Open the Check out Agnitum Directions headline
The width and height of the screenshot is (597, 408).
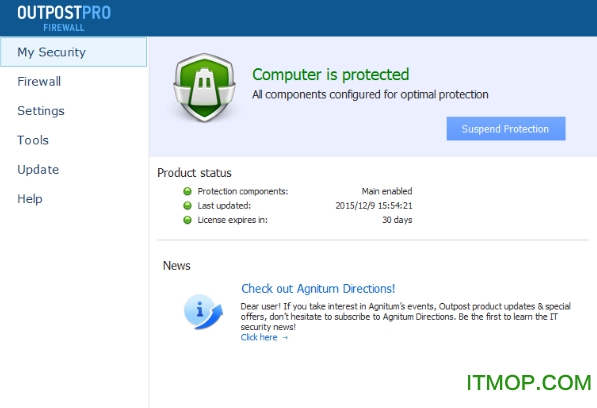pyautogui.click(x=318, y=288)
